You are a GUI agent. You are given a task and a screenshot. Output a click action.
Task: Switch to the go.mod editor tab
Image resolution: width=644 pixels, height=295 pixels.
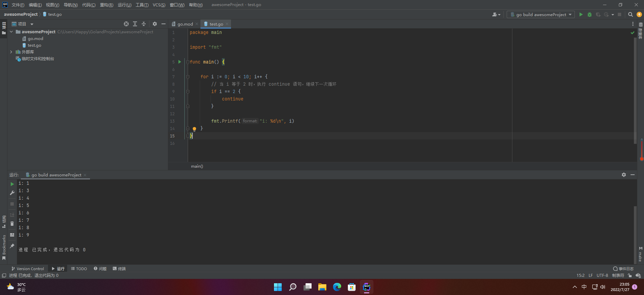coord(185,24)
